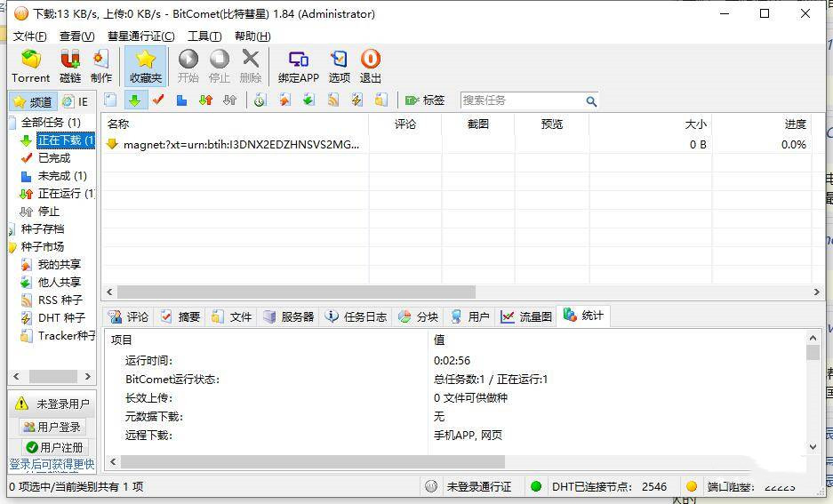
Task: Click the 开始 start task button
Action: (188, 66)
